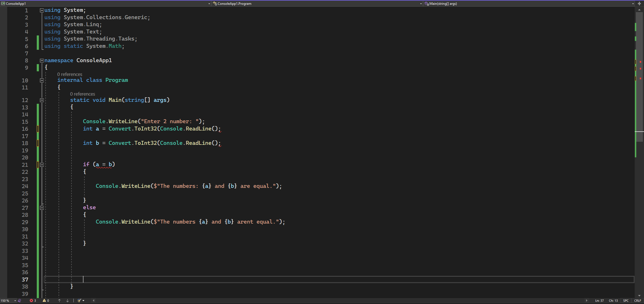644x304 pixels.
Task: Collapse the Main method outlining region
Action: 42,100
